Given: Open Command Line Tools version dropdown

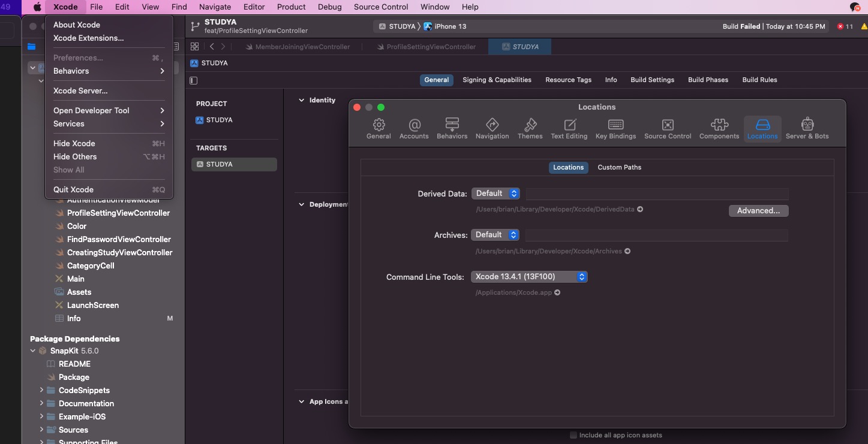Looking at the screenshot, I should [x=529, y=277].
